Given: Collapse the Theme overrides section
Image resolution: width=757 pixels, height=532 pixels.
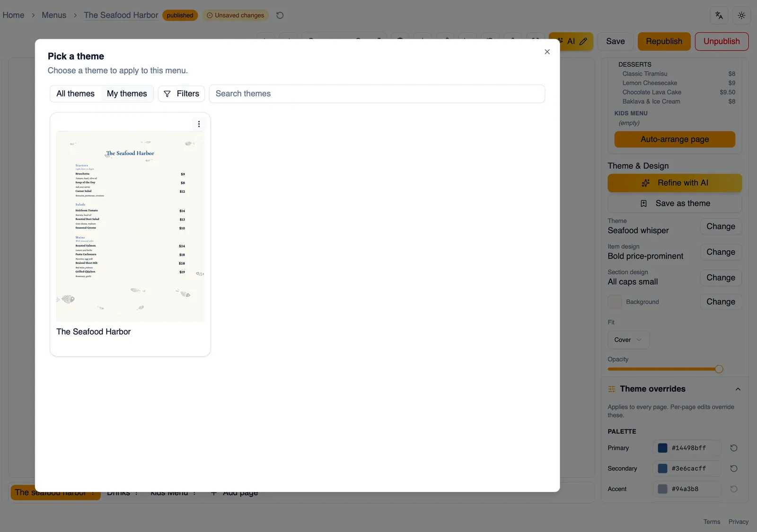Looking at the screenshot, I should [x=738, y=389].
